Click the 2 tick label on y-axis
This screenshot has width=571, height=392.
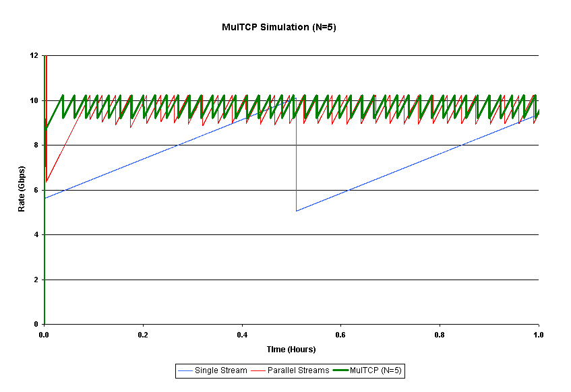(36, 280)
